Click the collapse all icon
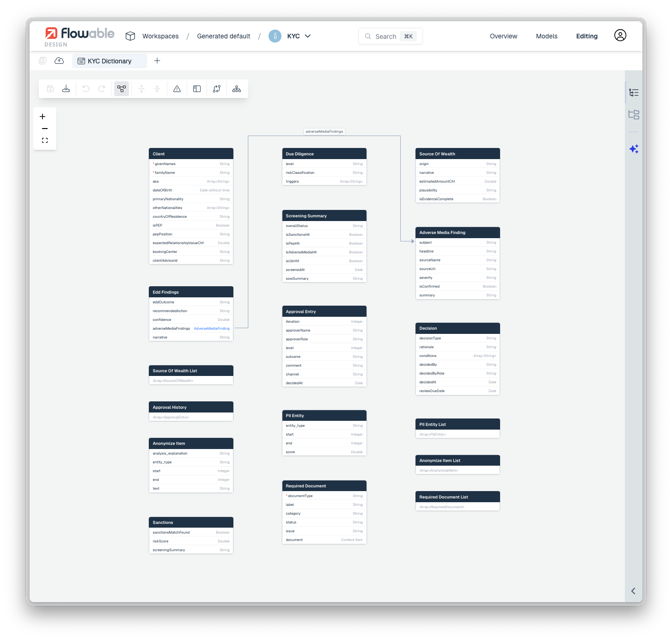This screenshot has height=640, width=672. coord(157,89)
